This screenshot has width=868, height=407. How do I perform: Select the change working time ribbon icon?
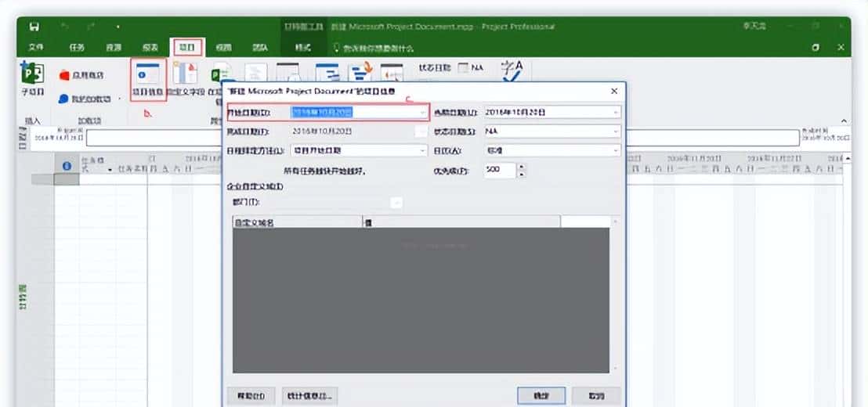point(288,72)
